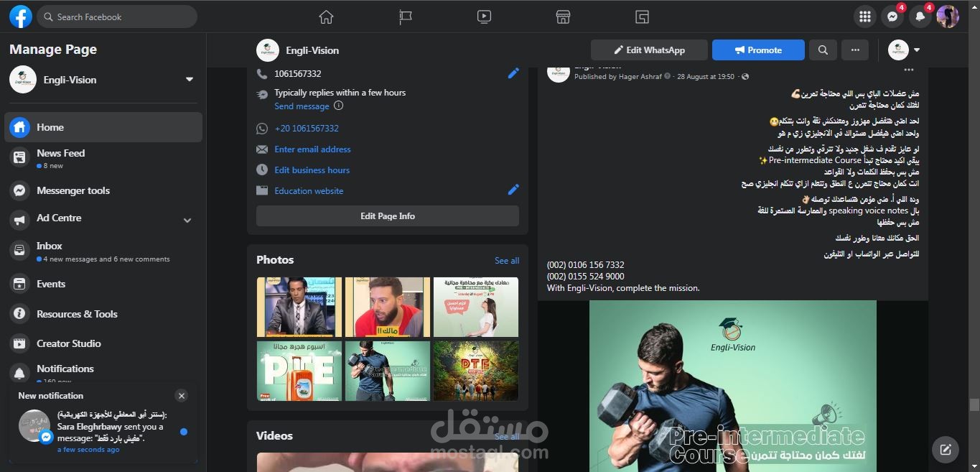Click the Messenger tools sidebar icon

tap(20, 190)
